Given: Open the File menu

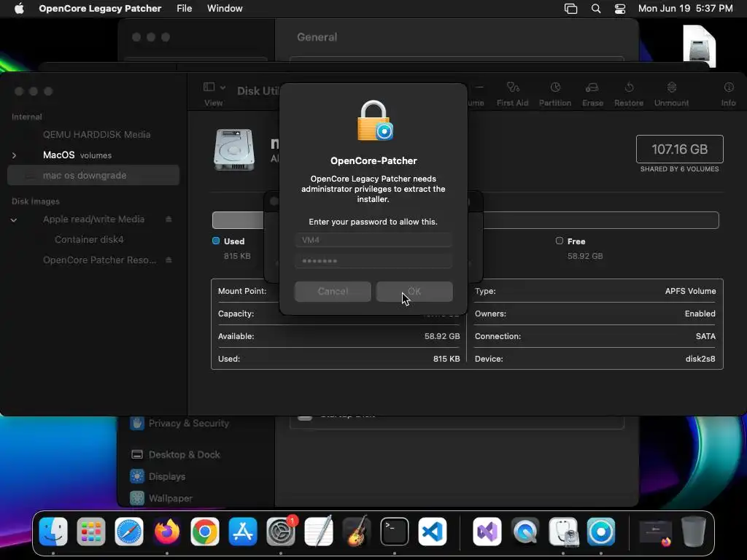Looking at the screenshot, I should [185, 9].
